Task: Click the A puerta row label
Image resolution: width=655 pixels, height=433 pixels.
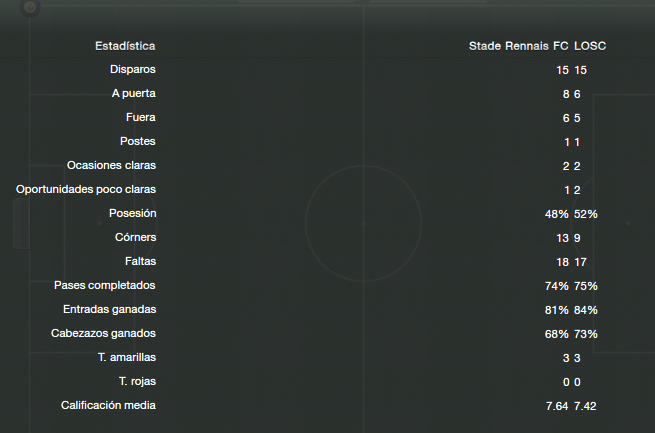Action: 133,93
